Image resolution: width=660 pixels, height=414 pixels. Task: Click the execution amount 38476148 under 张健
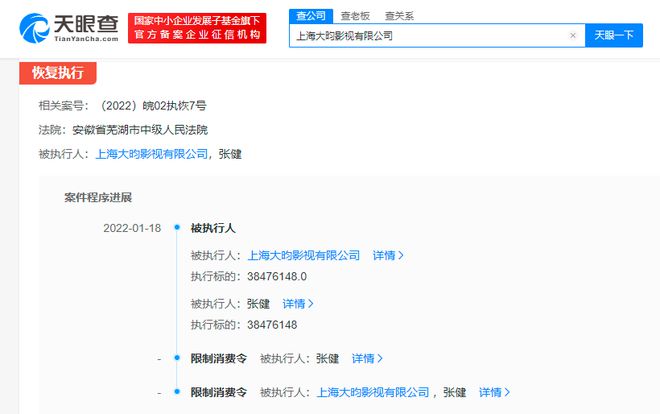tap(272, 325)
